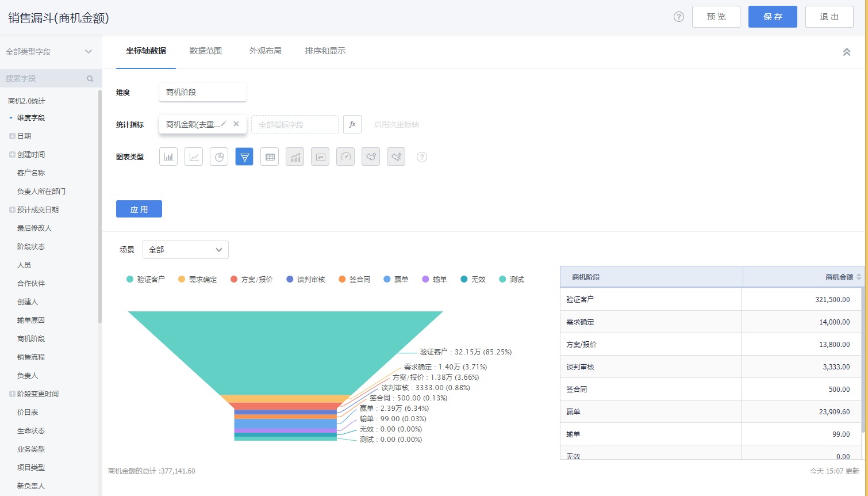Toggle 验证客户 series in the legend
868x496 pixels.
[146, 280]
